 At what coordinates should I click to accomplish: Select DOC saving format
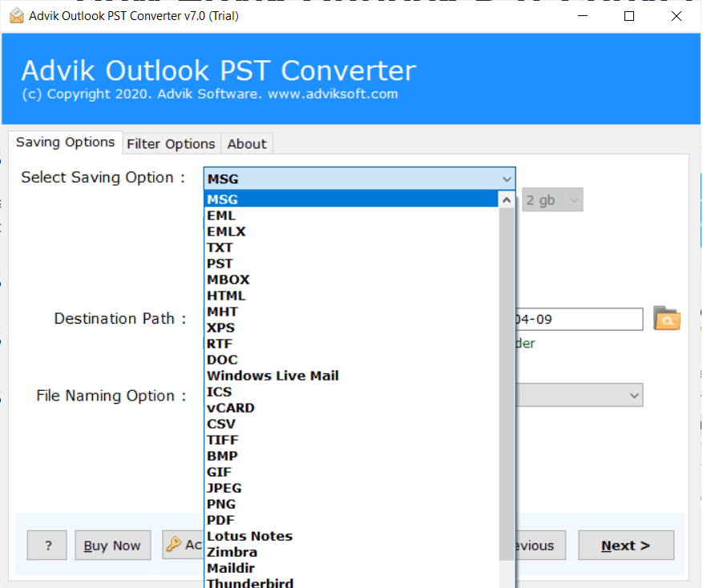351,360
